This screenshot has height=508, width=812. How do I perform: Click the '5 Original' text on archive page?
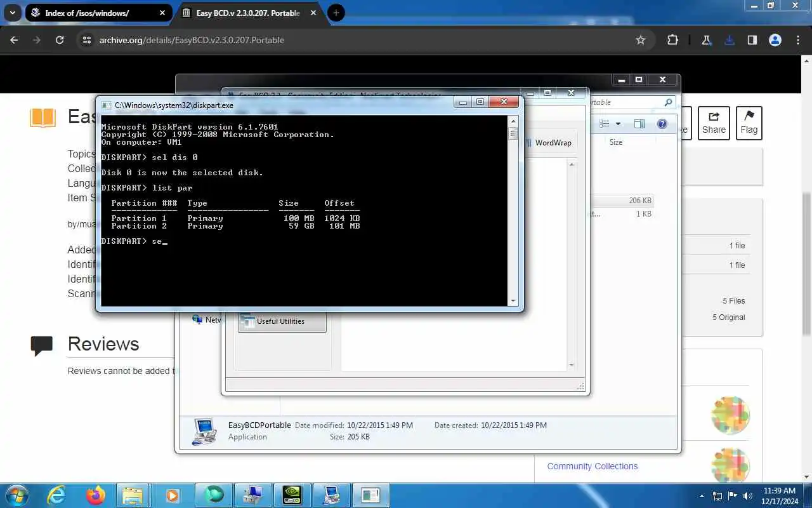(728, 317)
